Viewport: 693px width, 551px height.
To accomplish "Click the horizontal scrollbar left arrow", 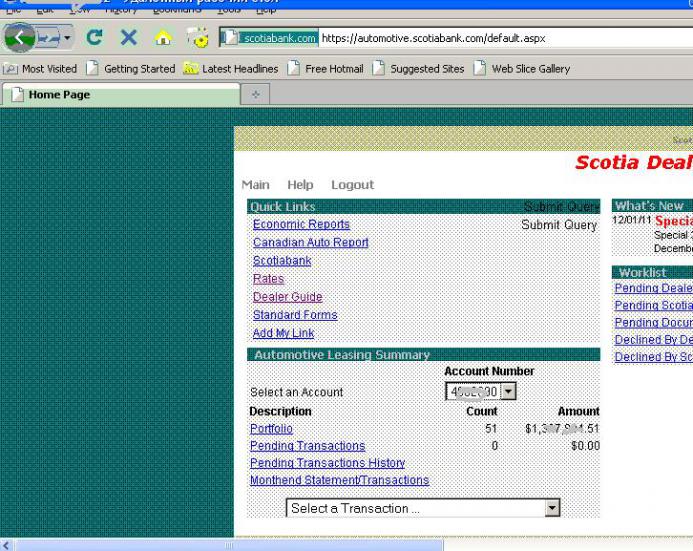I will 6,545.
